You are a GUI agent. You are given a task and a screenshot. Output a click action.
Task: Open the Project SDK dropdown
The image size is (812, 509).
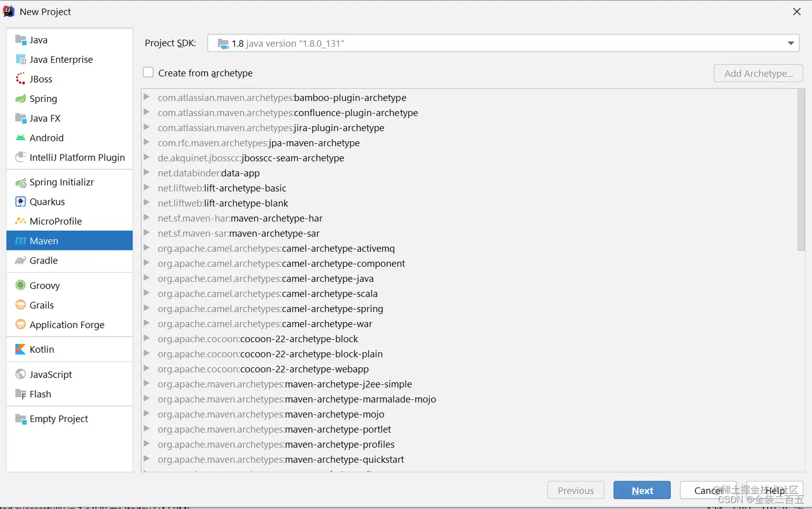coord(503,43)
